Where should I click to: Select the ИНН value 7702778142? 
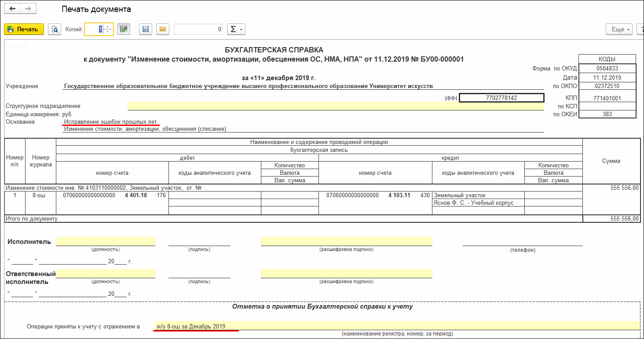501,98
